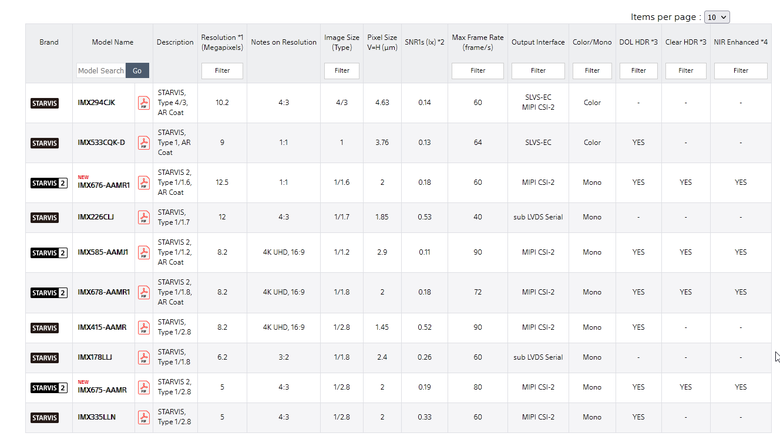This screenshot has height=443, width=780.
Task: Open PDF datasheet for IMX585-AAMJ1
Action: click(x=144, y=253)
